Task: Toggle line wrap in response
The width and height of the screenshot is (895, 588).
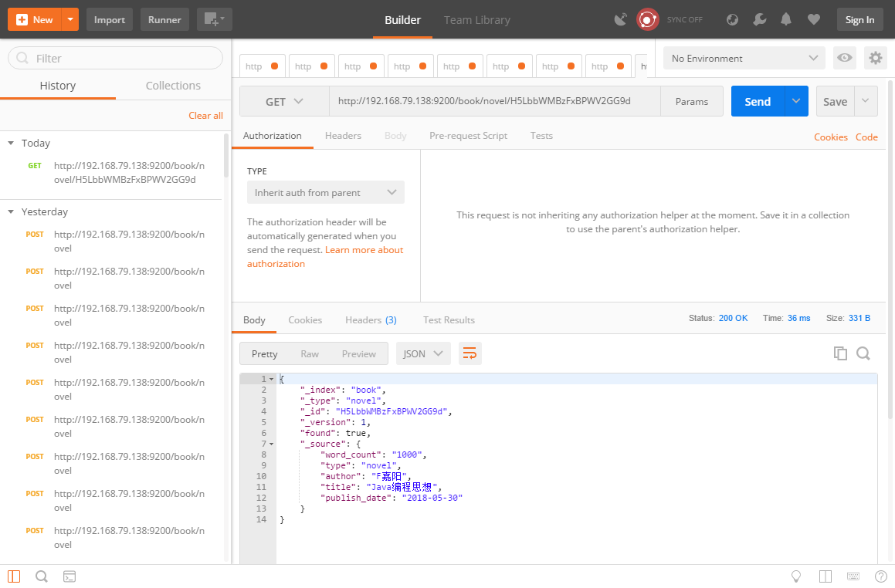Action: point(470,353)
